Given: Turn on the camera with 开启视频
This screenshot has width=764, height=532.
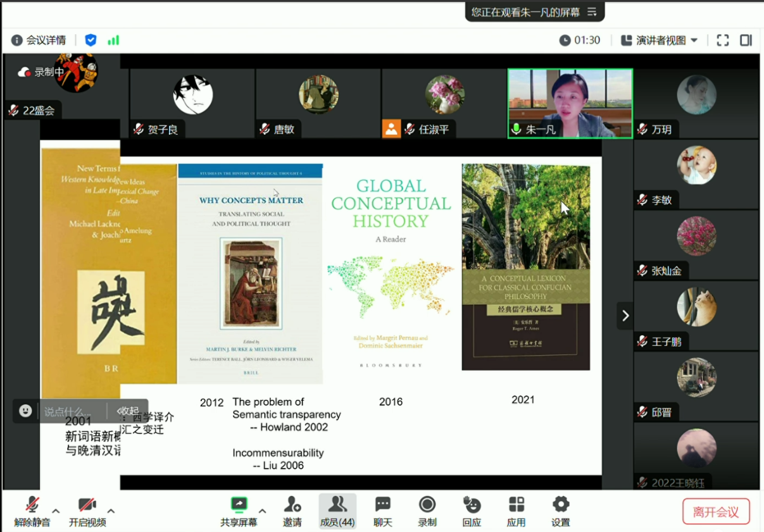Looking at the screenshot, I should pos(87,512).
